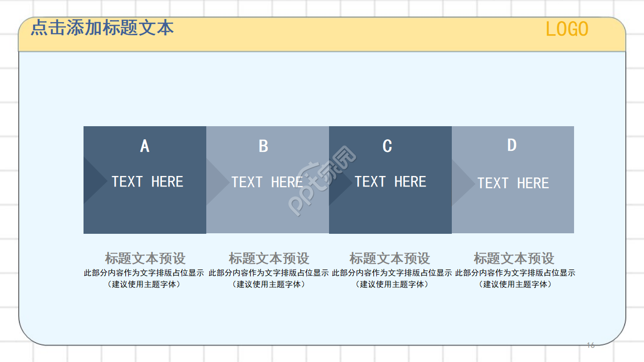Select 标题文本预设 heading under box B
644x362 pixels.
pos(269,258)
